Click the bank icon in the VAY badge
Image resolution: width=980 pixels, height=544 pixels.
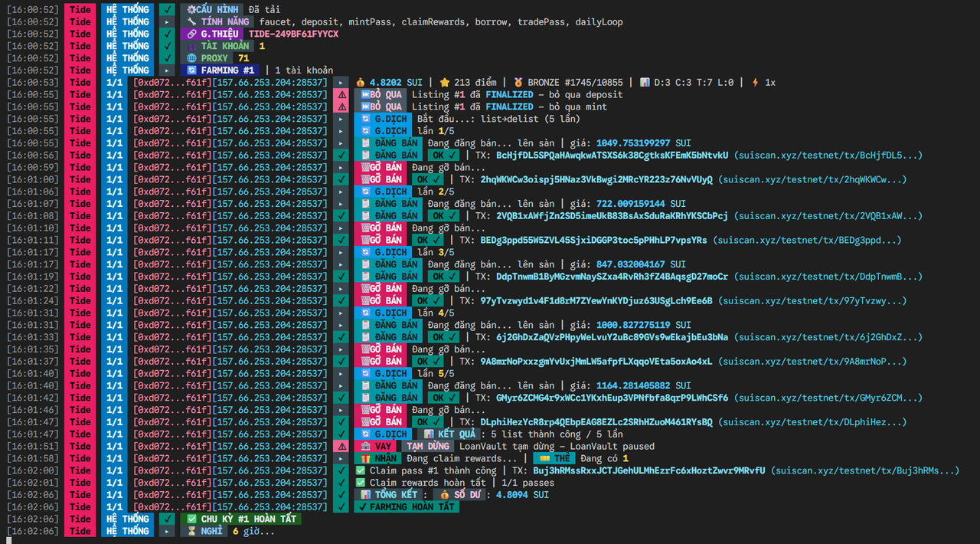pyautogui.click(x=365, y=446)
